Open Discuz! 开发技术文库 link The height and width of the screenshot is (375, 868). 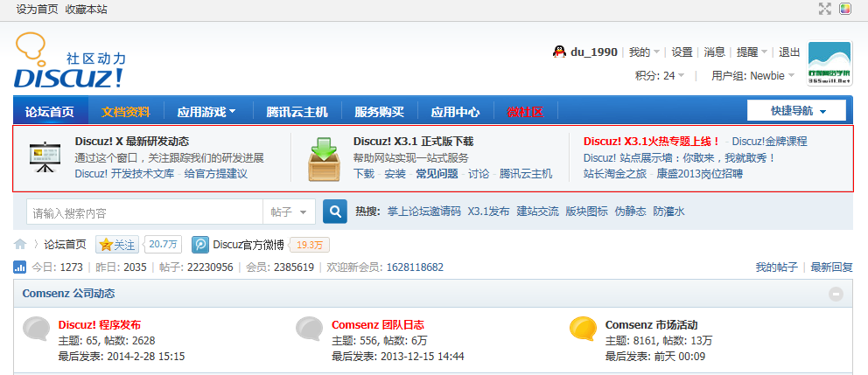(124, 174)
